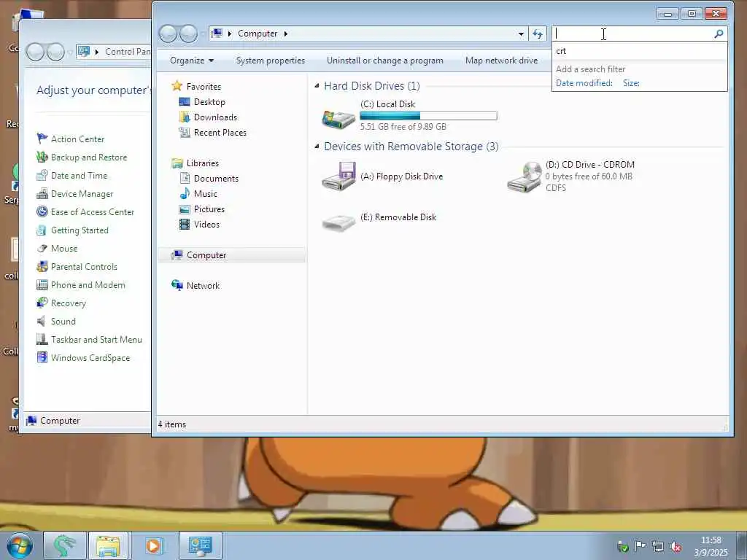Image resolution: width=747 pixels, height=560 pixels.
Task: Click the Phone and Modem icon
Action: pos(42,285)
